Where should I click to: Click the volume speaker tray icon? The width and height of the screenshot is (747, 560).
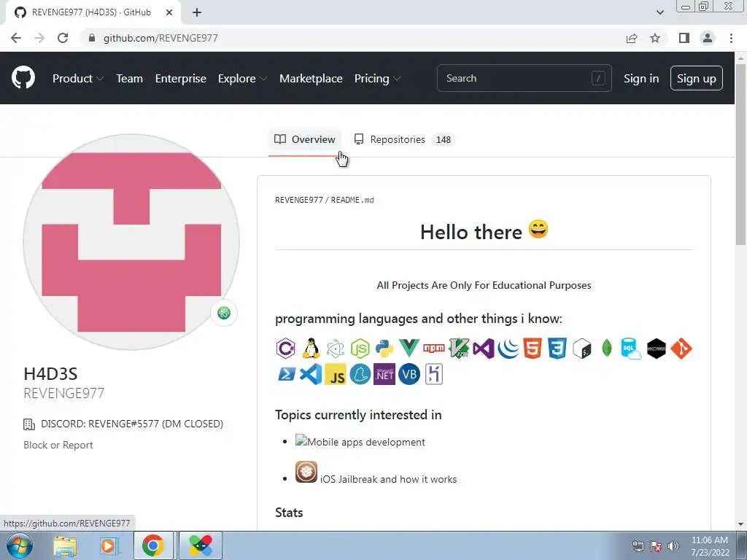pyautogui.click(x=673, y=546)
